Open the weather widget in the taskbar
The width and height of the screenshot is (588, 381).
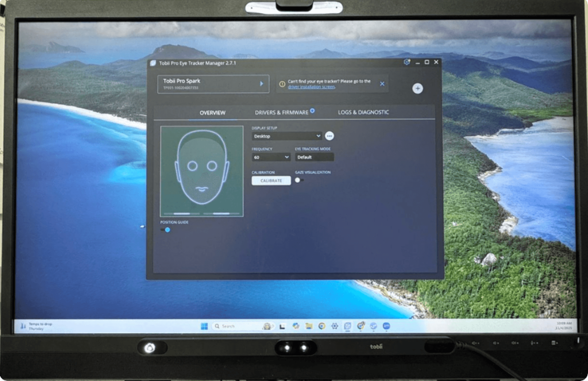[x=36, y=326]
